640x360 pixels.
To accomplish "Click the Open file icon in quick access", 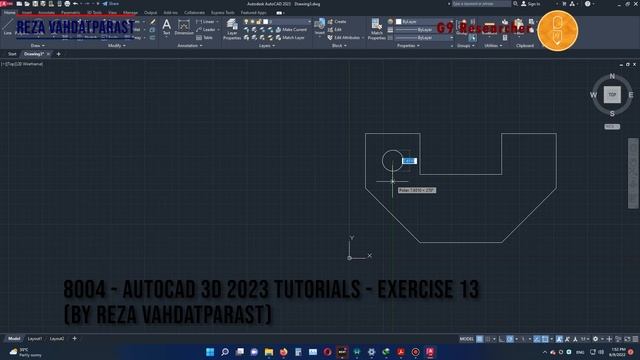I will coord(27,4).
